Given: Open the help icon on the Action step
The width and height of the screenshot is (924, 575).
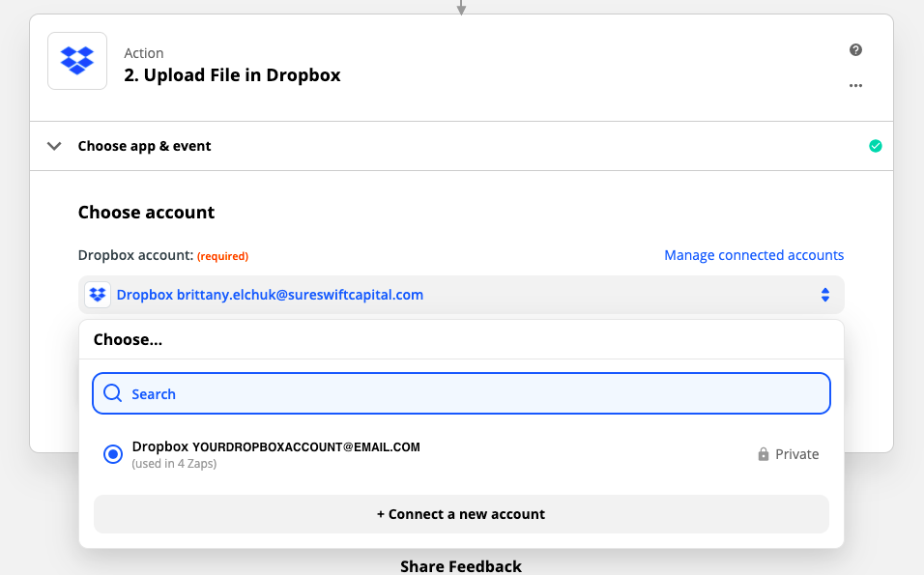Looking at the screenshot, I should (x=855, y=49).
